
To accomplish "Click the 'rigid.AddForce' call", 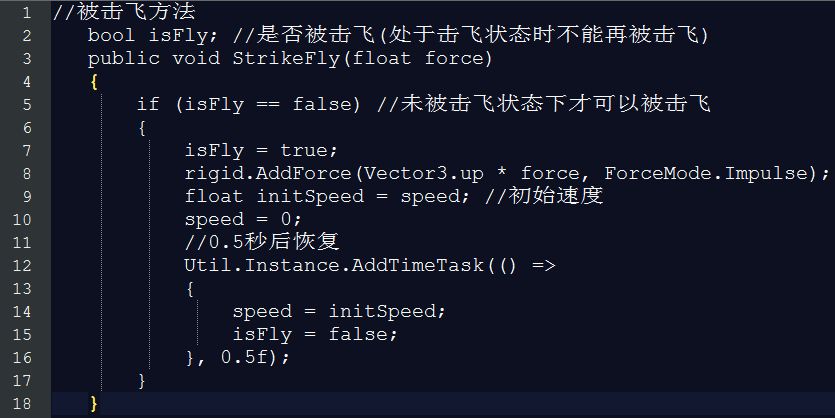I will (268, 174).
